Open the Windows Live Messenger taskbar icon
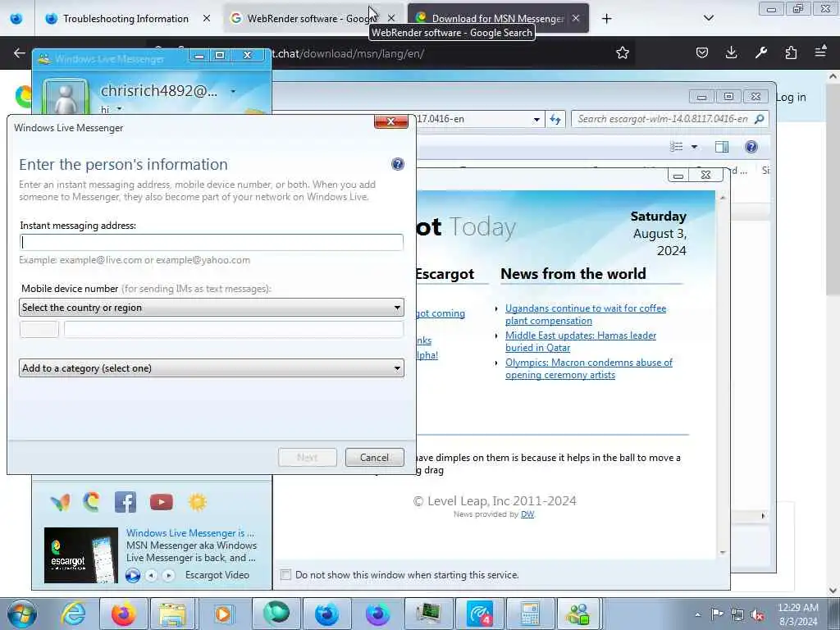 click(x=578, y=614)
